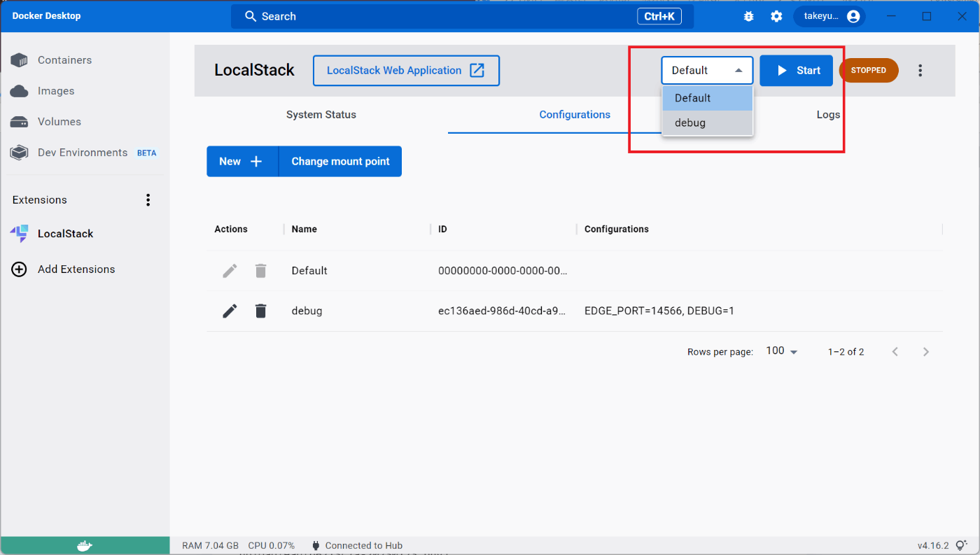980x555 pixels.
Task: Click the Configurations column header
Action: [617, 229]
